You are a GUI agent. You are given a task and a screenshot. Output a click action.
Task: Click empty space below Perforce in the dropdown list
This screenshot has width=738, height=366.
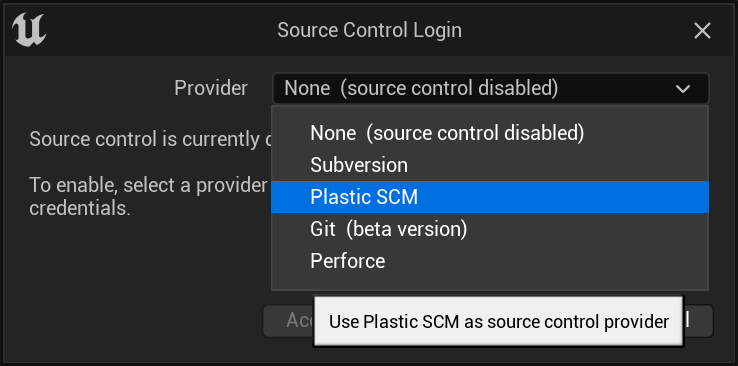(490, 283)
